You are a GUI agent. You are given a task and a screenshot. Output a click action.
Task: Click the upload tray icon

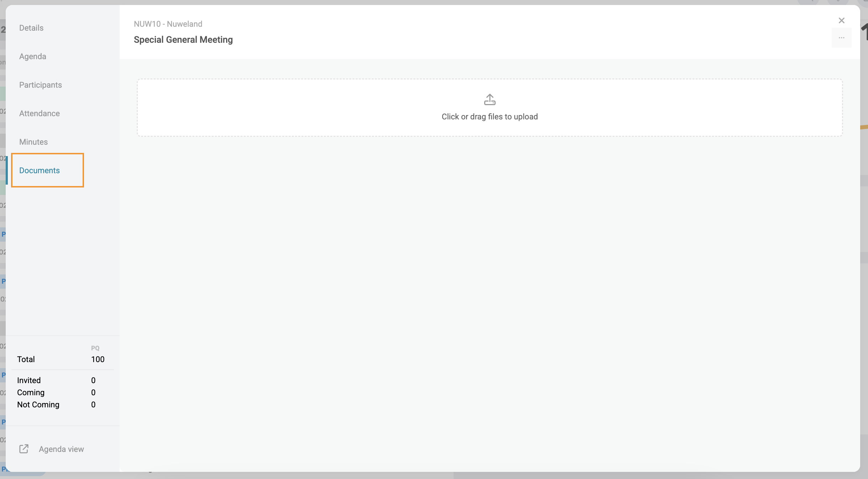tap(490, 100)
